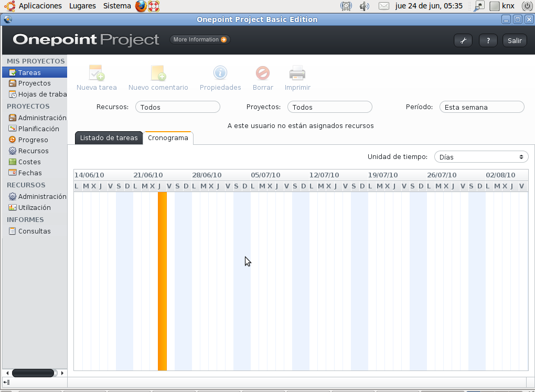Open the Período selector showing Esta semana
This screenshot has width=535, height=392.
click(481, 107)
